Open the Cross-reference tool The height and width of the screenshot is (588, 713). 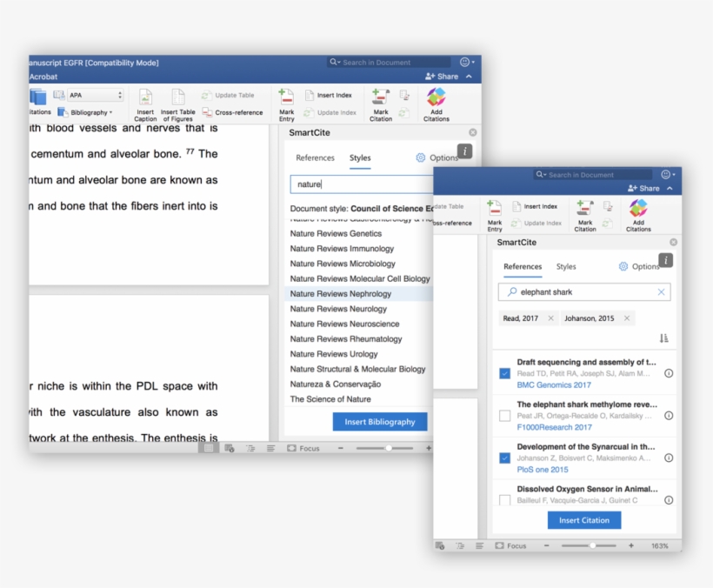[x=232, y=112]
